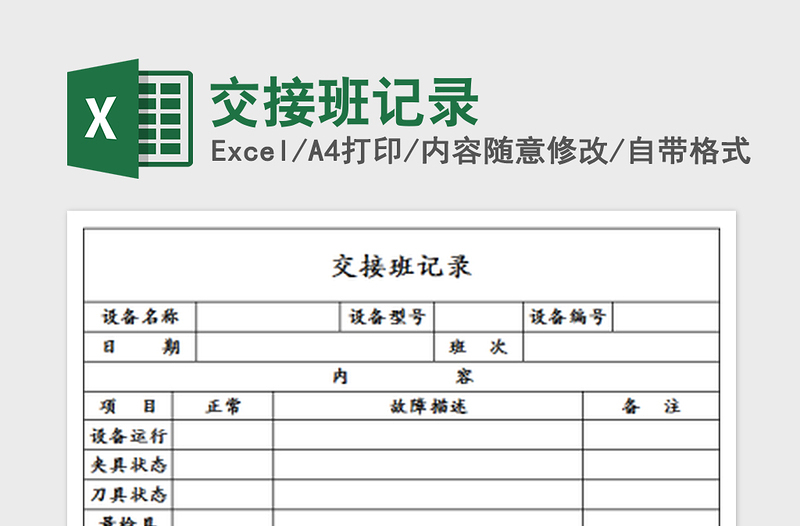Select the 设备运行 row label
The height and width of the screenshot is (526, 800).
pos(129,435)
